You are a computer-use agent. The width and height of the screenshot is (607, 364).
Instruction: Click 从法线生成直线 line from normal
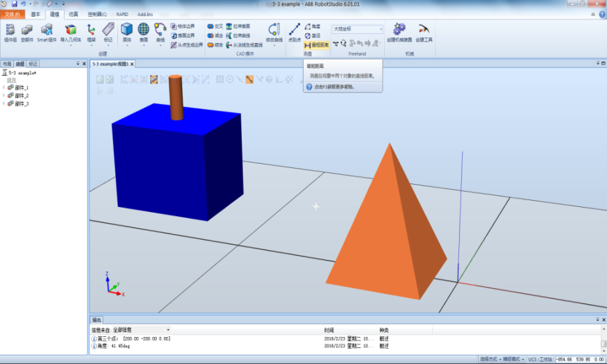[x=244, y=45]
